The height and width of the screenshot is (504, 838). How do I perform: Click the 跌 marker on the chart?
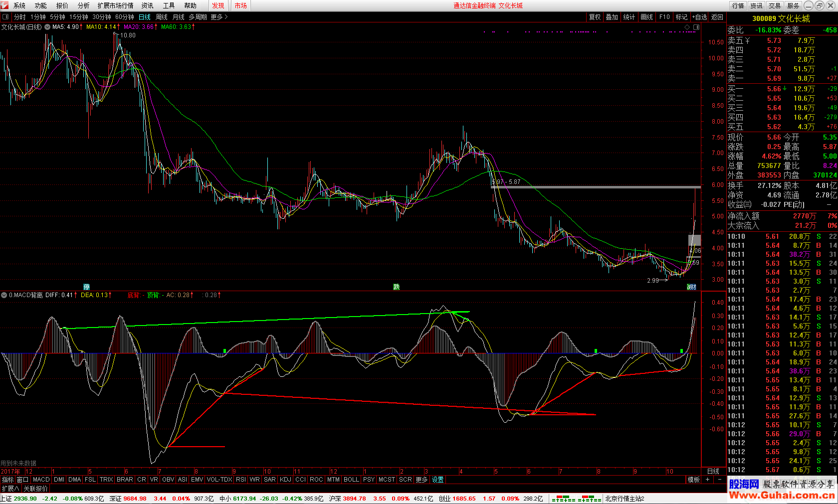click(397, 287)
